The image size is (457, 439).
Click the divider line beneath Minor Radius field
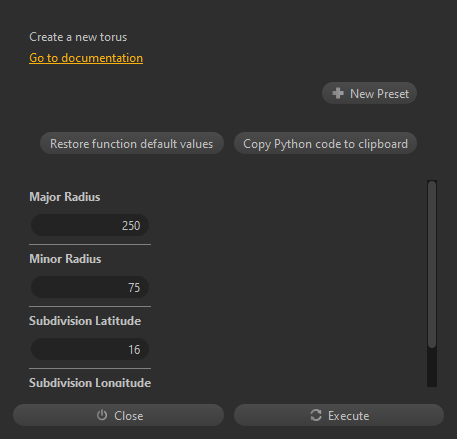90,306
